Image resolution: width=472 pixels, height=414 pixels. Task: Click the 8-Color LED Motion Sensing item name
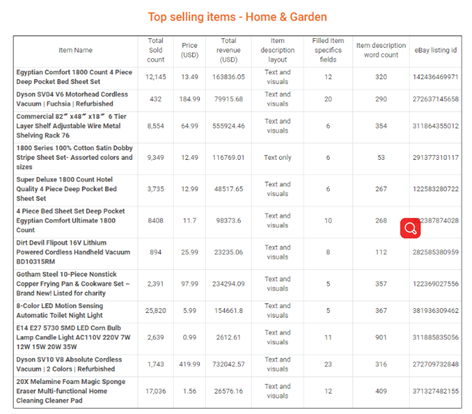tap(60, 311)
